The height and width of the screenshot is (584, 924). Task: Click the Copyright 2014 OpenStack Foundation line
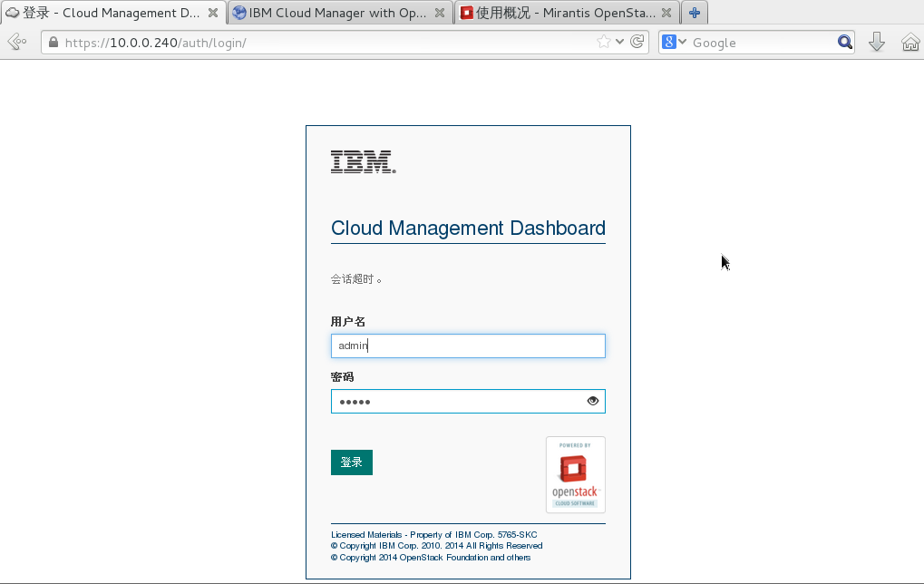[431, 558]
